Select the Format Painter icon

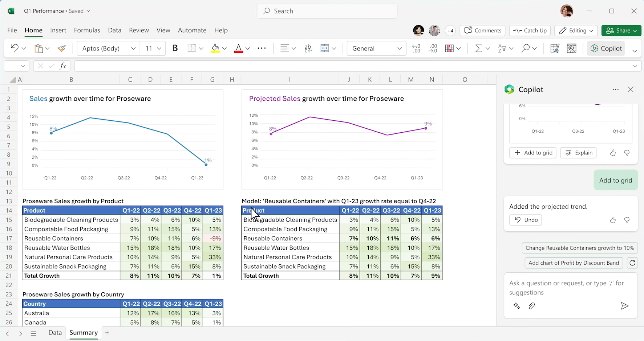[61, 48]
